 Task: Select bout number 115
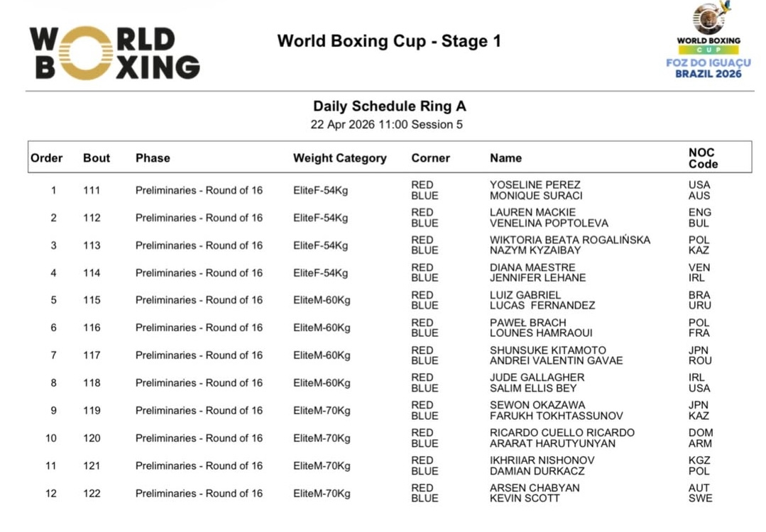pyautogui.click(x=92, y=300)
